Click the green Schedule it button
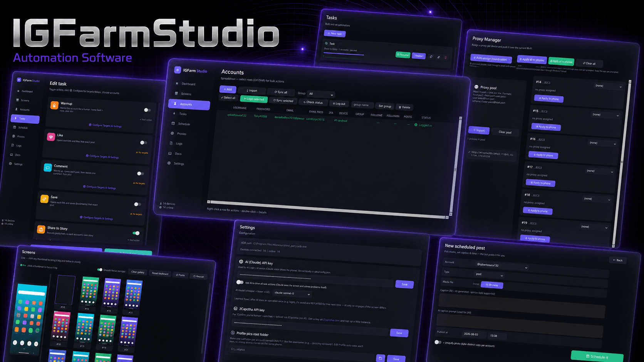644x362 pixels. 597,357
